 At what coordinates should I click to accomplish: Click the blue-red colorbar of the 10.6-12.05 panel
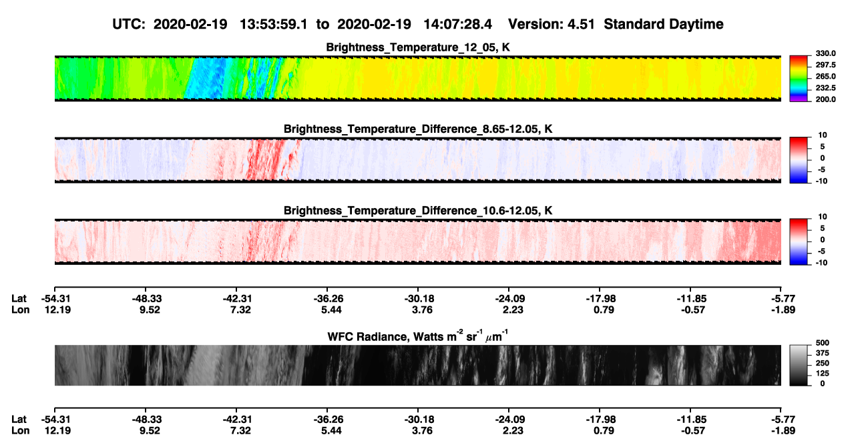pos(799,241)
